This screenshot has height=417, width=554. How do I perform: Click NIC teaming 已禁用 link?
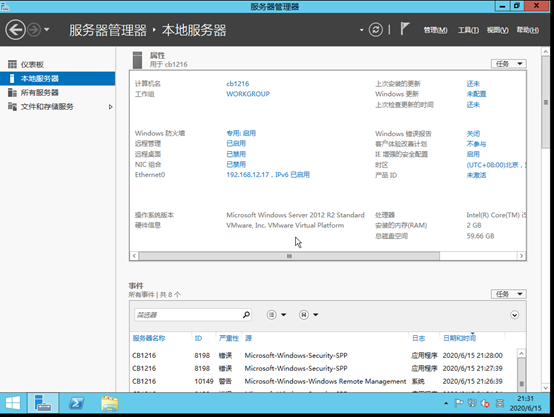[x=236, y=164]
